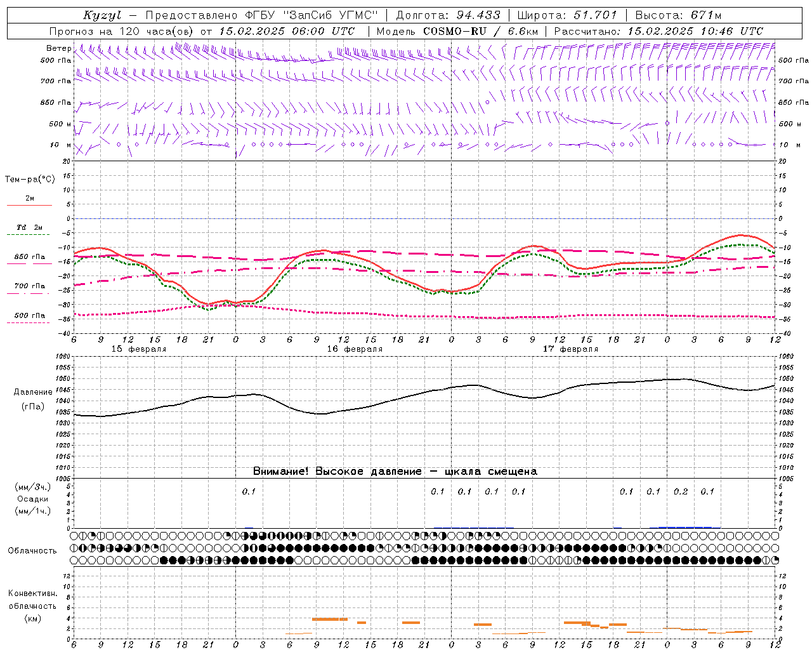Click the Высота: 671м header field
Screen dimensions: 812x650
coord(678,15)
